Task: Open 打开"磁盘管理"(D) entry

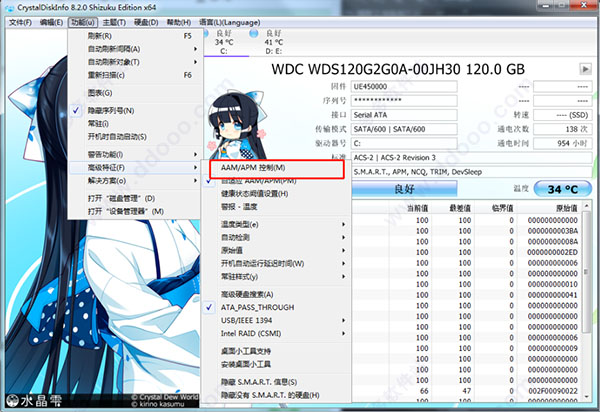Action: 135,199
